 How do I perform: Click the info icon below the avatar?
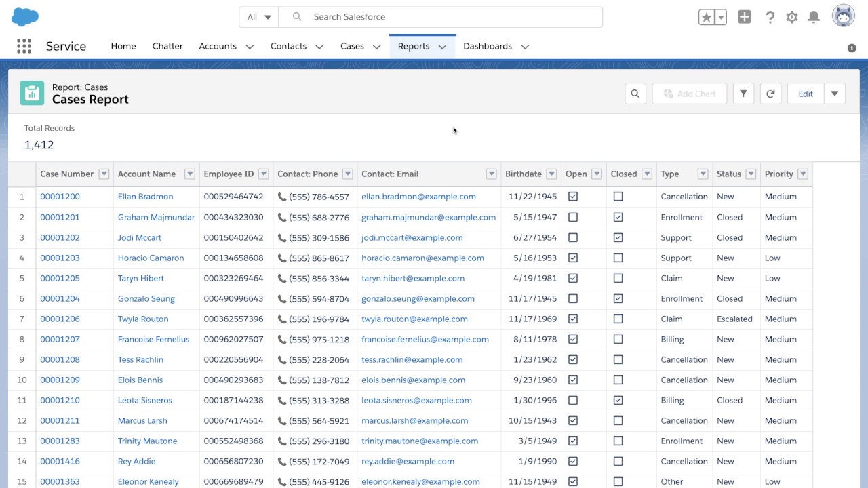tap(852, 48)
